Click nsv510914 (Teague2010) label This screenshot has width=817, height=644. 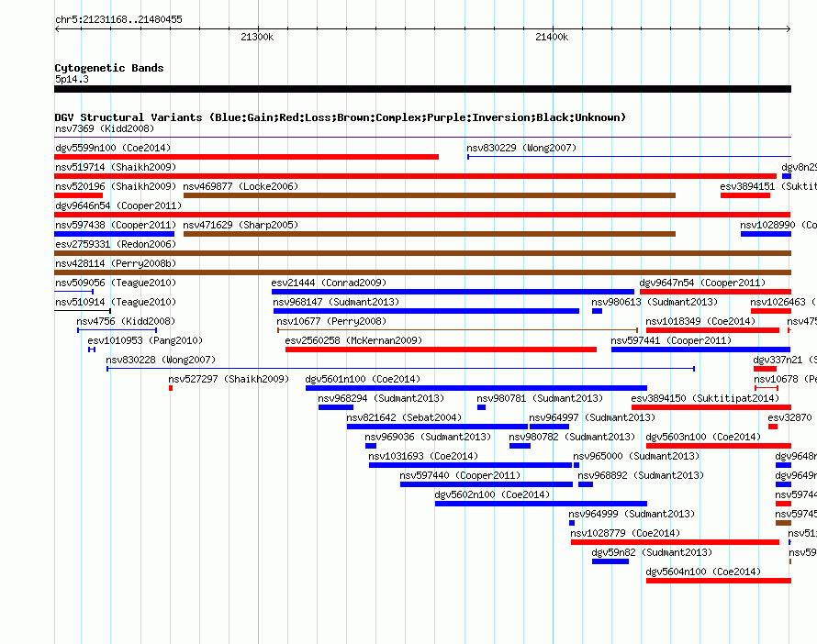116,302
